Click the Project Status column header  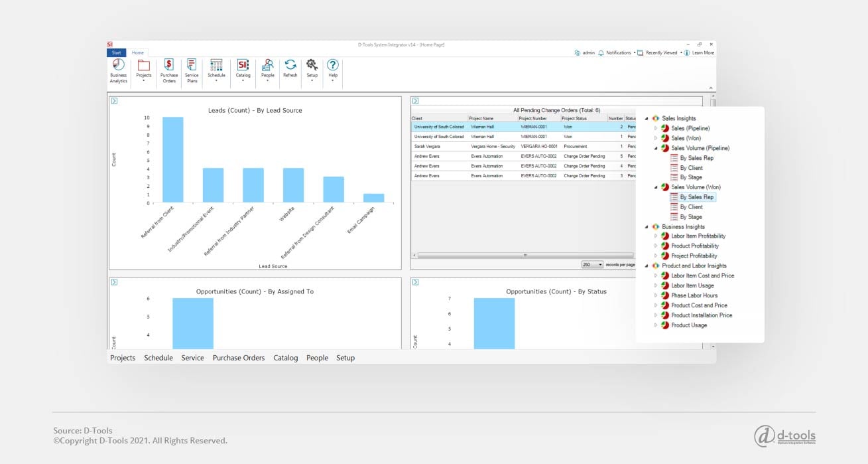[584, 118]
